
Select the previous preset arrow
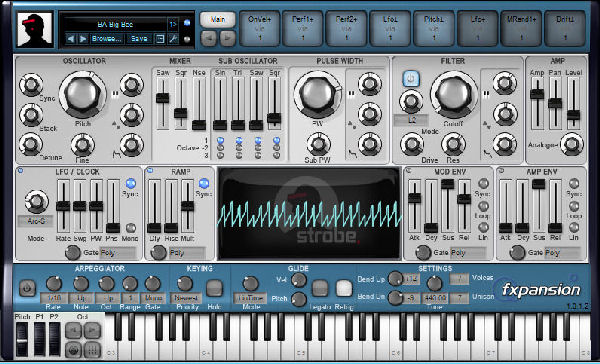pyautogui.click(x=70, y=39)
